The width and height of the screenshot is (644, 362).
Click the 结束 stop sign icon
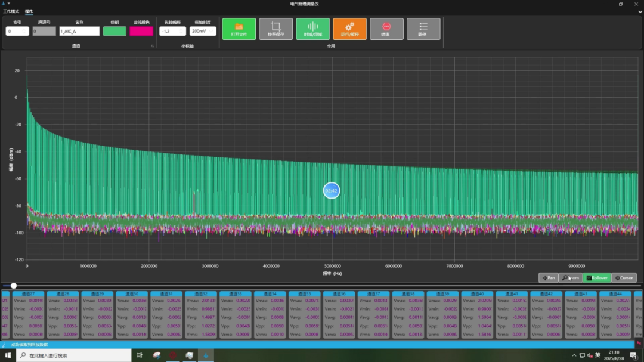pos(386,26)
